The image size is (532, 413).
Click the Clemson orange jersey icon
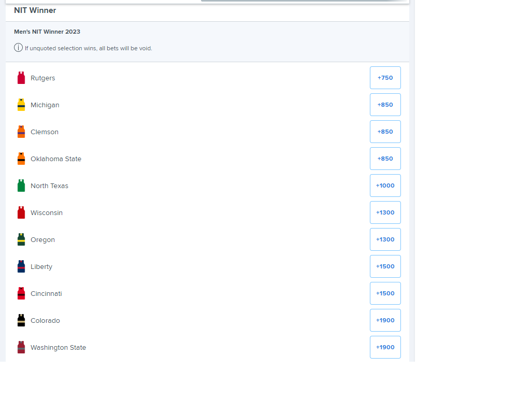[x=21, y=132]
